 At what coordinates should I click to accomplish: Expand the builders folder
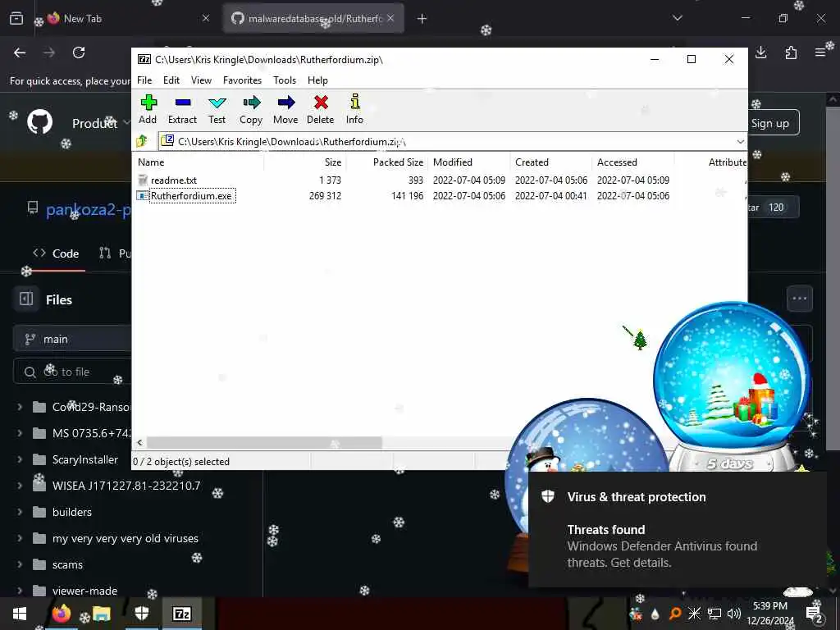click(x=20, y=512)
